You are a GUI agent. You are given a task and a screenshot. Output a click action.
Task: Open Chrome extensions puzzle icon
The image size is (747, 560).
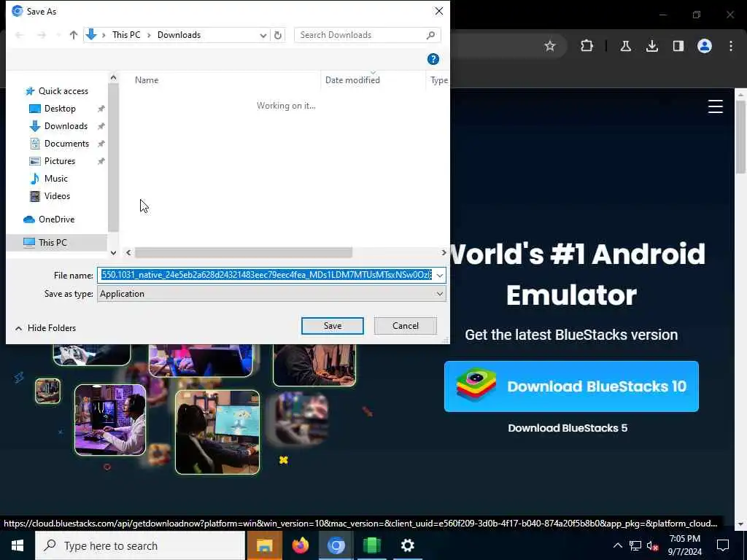587,46
